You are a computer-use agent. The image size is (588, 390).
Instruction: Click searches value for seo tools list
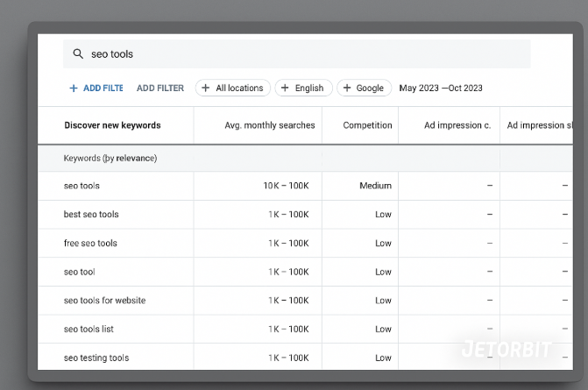(289, 330)
